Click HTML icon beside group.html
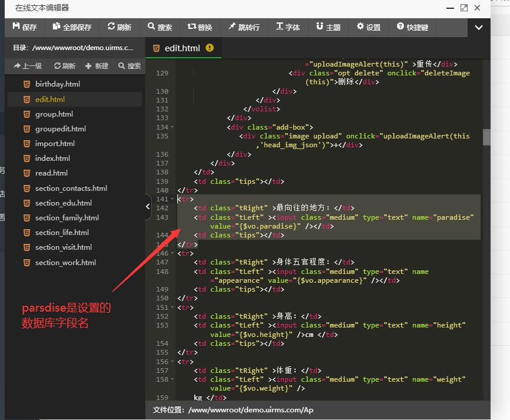Viewport: 510px width, 420px height. pos(27,114)
